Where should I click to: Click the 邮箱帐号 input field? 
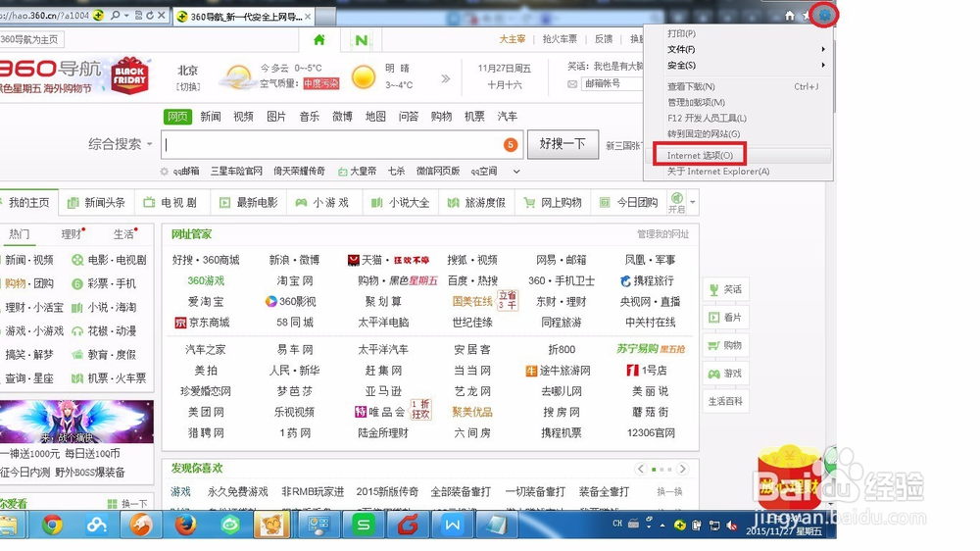[612, 83]
